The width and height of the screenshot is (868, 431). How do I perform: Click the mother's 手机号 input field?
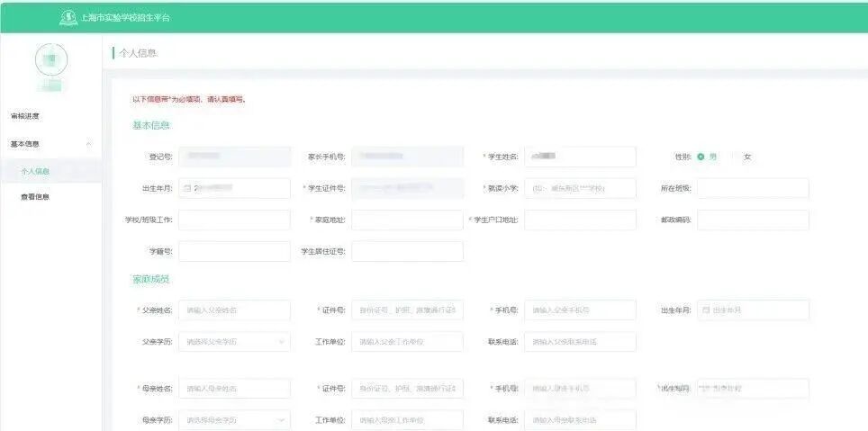point(580,389)
